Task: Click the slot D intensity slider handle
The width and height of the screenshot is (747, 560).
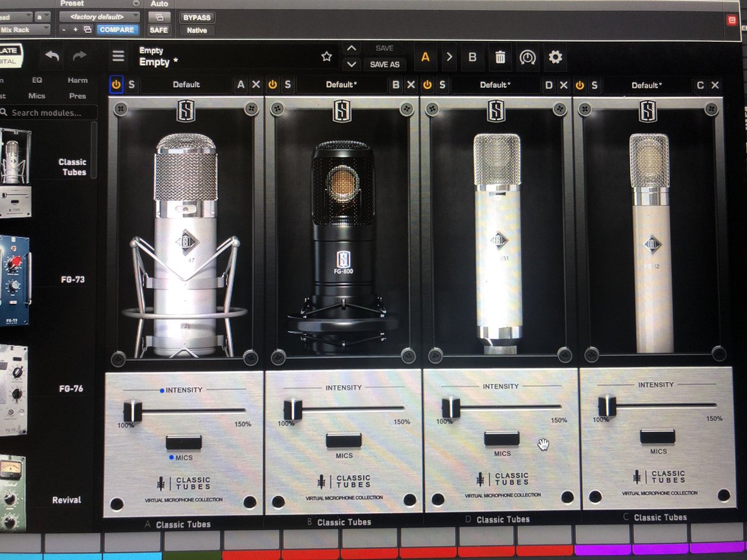Action: click(451, 407)
